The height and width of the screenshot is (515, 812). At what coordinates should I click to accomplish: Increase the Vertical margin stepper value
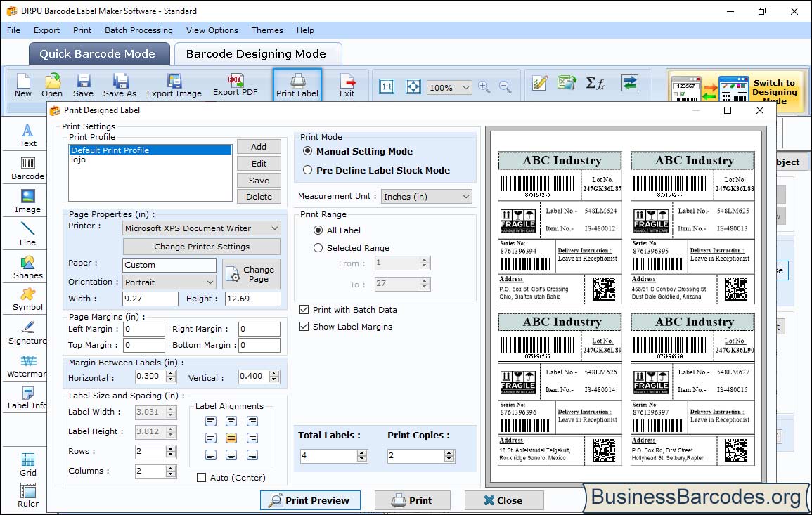click(274, 374)
